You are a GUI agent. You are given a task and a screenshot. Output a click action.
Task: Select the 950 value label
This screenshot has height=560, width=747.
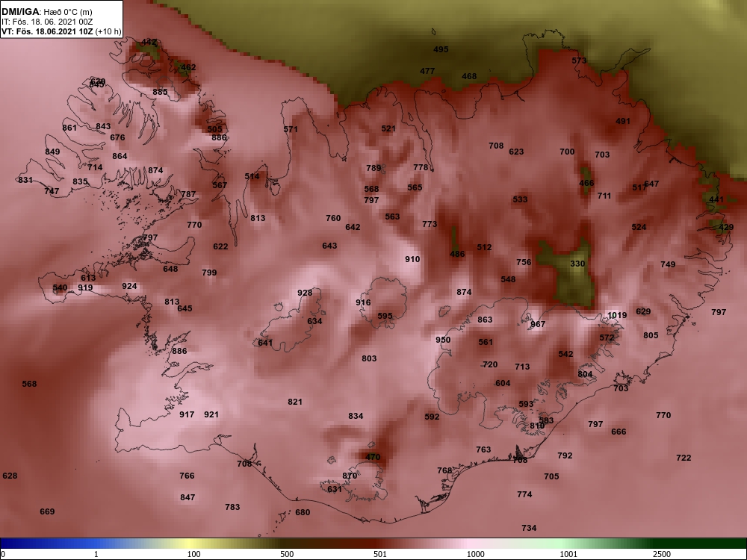click(443, 340)
